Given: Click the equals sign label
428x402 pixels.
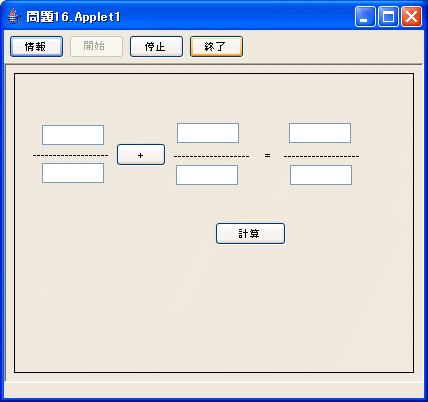Looking at the screenshot, I should [x=267, y=155].
